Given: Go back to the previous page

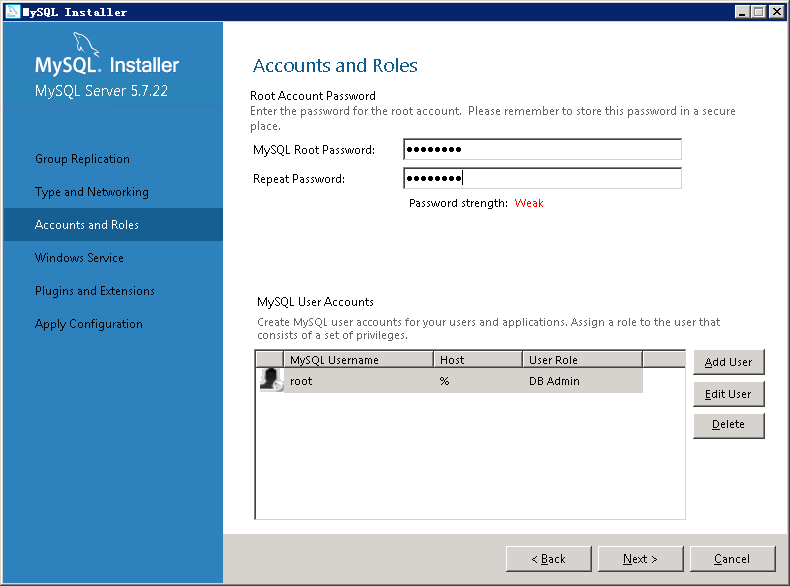Looking at the screenshot, I should pos(549,559).
